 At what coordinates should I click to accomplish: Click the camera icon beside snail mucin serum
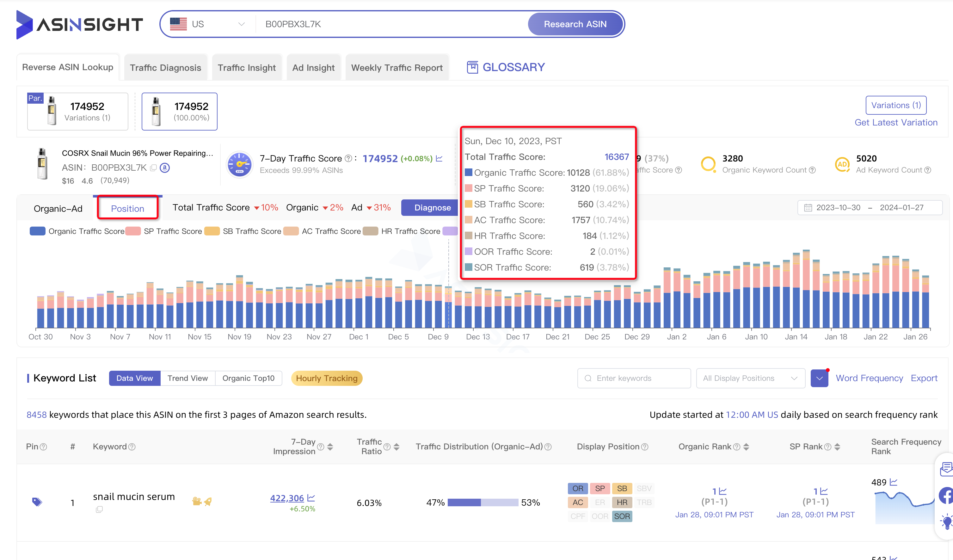(197, 501)
